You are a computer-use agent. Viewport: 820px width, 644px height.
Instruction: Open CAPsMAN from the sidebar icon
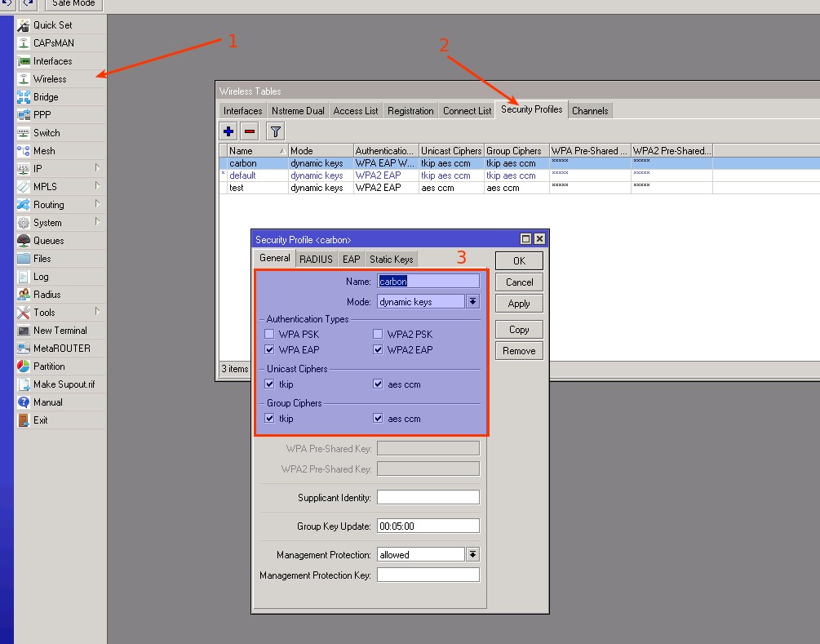[x=24, y=43]
